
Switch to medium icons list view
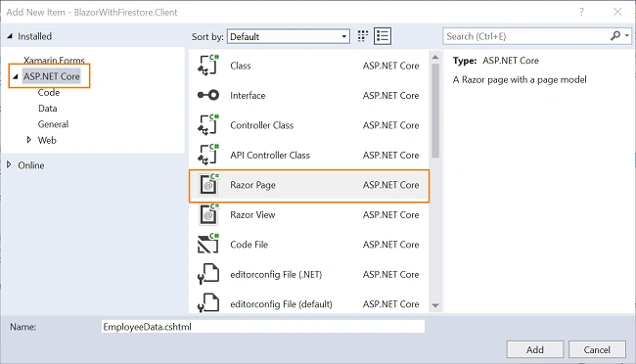coord(383,36)
